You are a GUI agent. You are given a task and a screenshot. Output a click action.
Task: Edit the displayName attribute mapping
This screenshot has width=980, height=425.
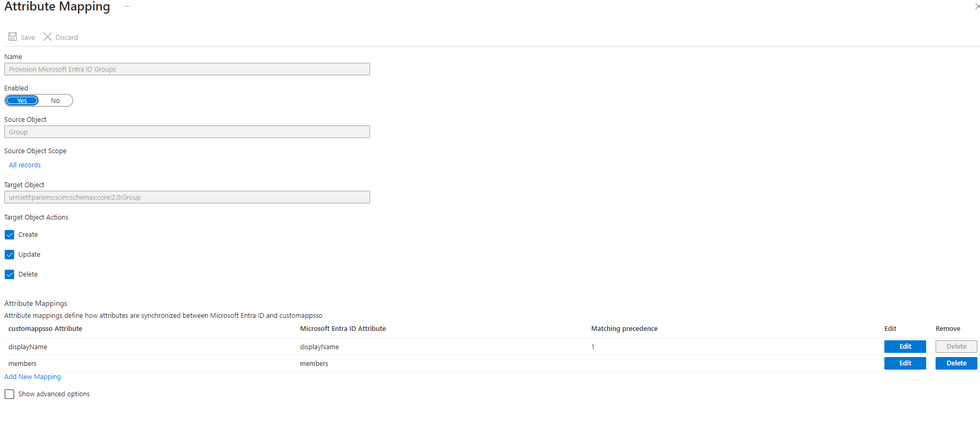click(905, 347)
